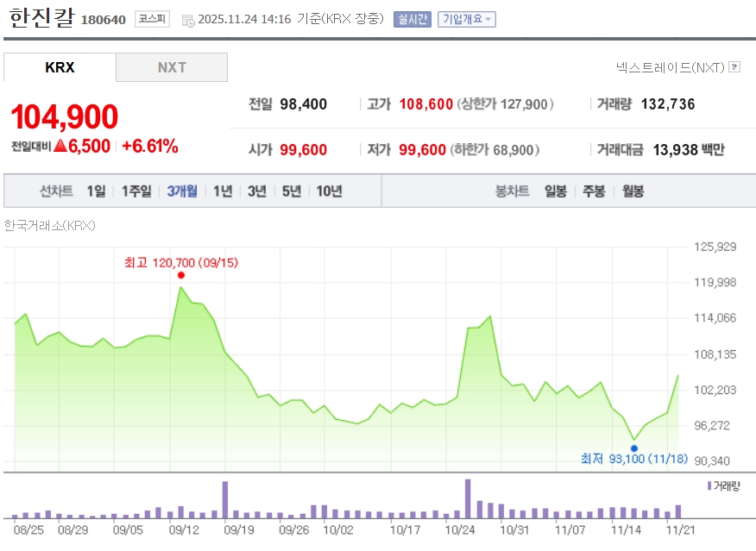Click the blue 최저 low-point marker dot

click(634, 448)
